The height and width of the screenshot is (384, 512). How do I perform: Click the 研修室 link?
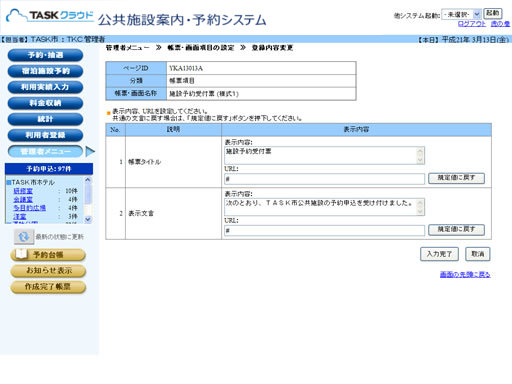pos(23,191)
